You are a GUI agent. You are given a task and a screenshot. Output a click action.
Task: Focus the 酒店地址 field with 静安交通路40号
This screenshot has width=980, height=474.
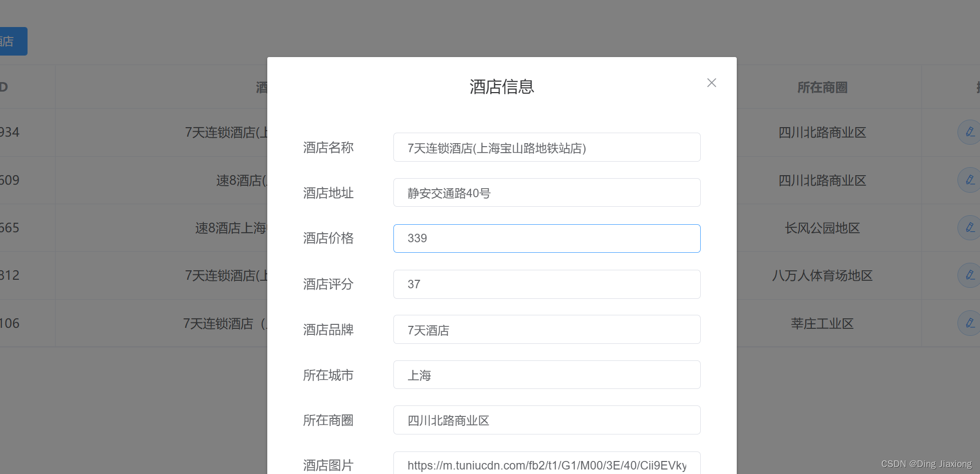[547, 193]
